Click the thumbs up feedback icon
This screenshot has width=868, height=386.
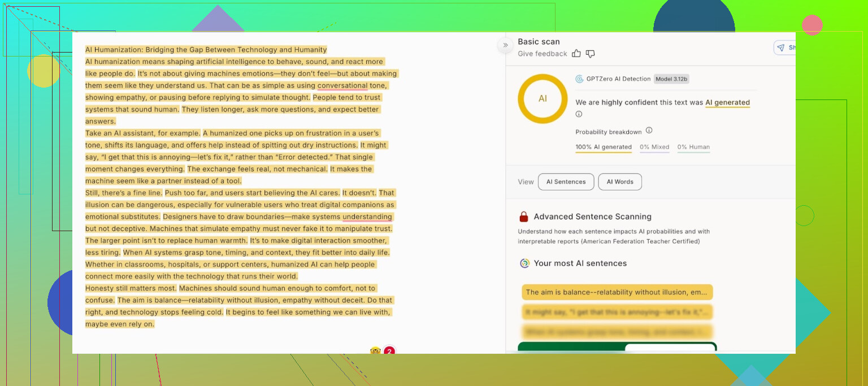(x=576, y=54)
